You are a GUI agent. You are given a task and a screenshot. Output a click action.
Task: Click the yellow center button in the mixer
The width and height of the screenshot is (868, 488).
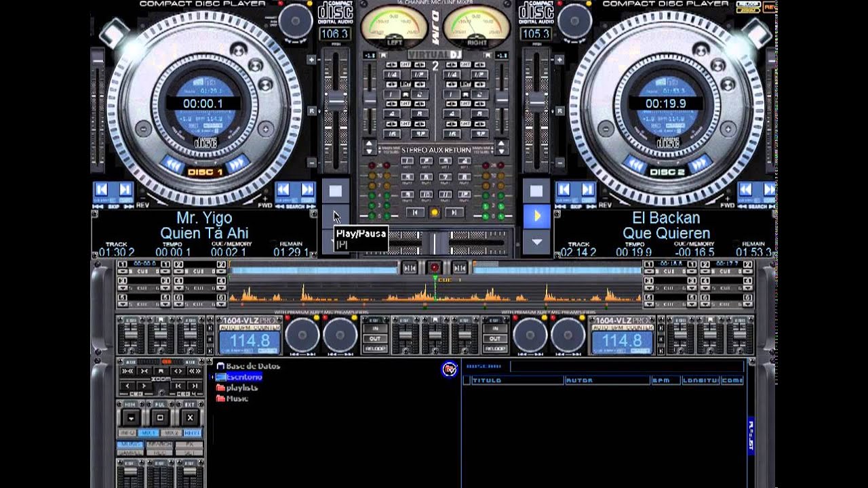(x=435, y=212)
